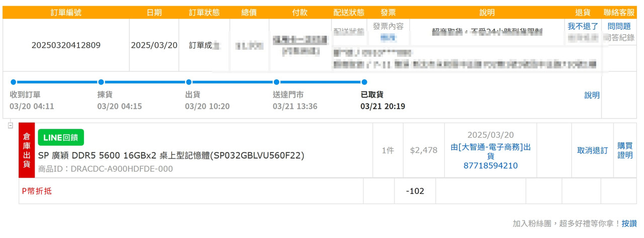The height and width of the screenshot is (238, 644).
Task: Click the 配送狀態 column header
Action: [349, 13]
